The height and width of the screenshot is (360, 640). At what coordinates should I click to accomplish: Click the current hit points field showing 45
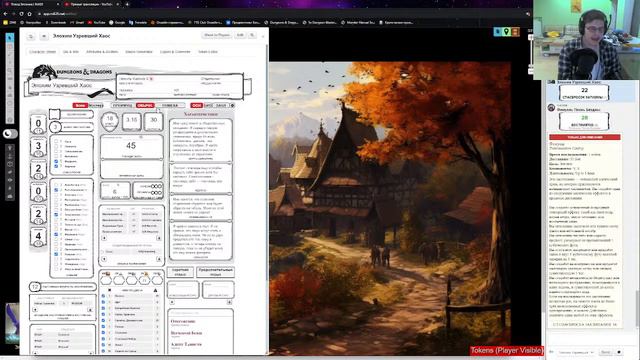131,146
